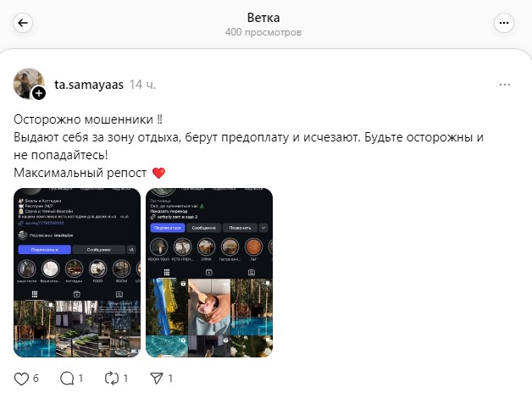Open second attached profile screenshot
Image resolution: width=532 pixels, height=393 pixels.
[x=209, y=273]
